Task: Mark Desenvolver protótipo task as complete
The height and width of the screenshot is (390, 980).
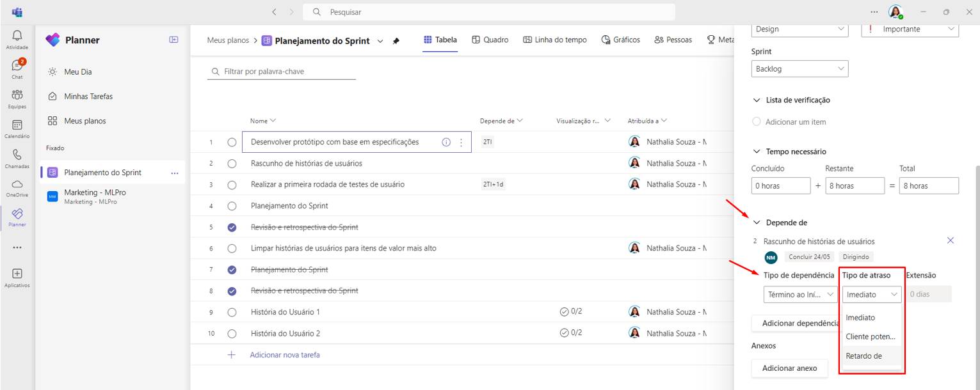Action: pyautogui.click(x=232, y=142)
